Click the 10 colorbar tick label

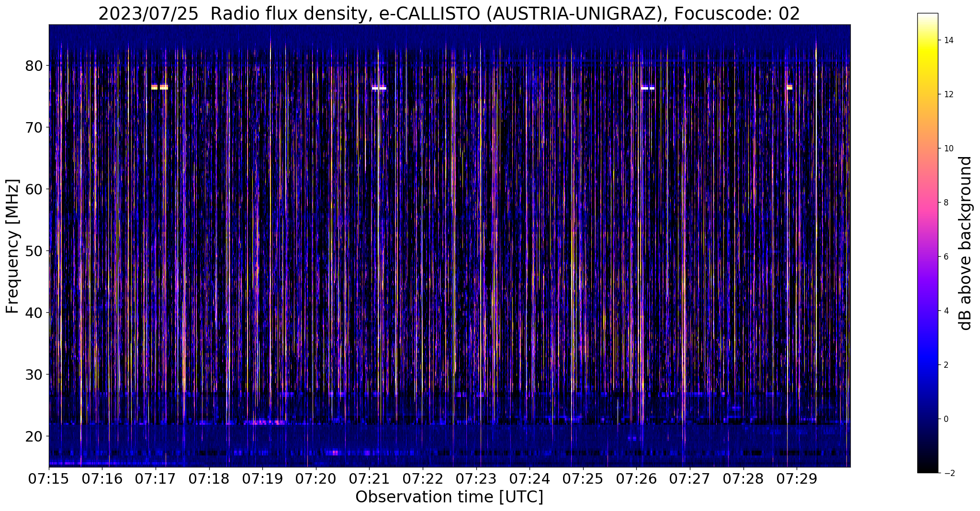coord(947,148)
